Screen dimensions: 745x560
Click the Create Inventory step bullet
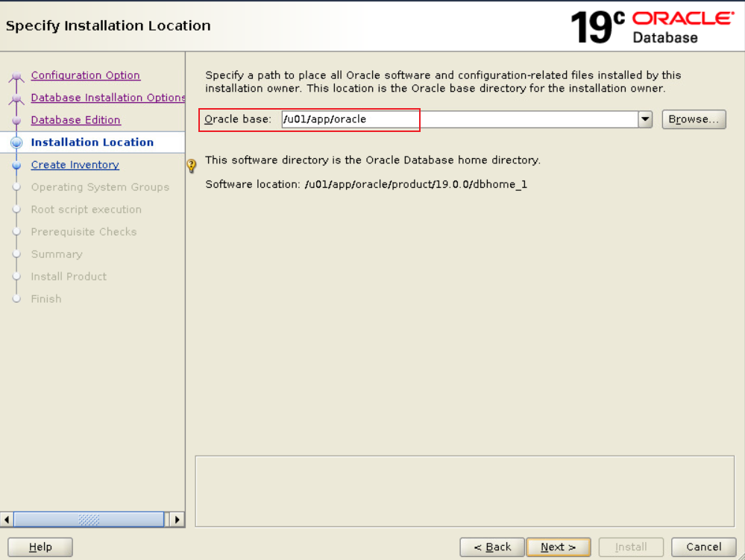[16, 165]
